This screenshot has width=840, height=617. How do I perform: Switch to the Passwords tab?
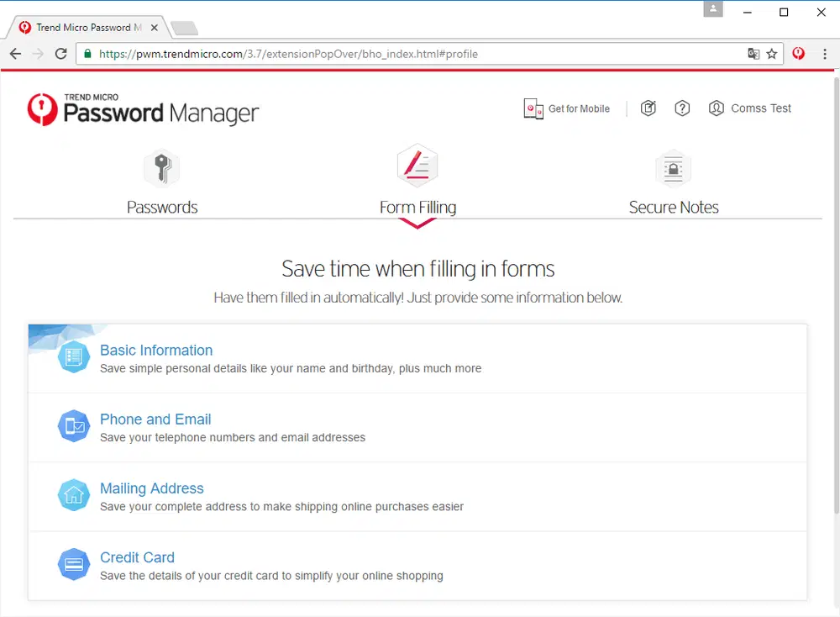click(162, 208)
